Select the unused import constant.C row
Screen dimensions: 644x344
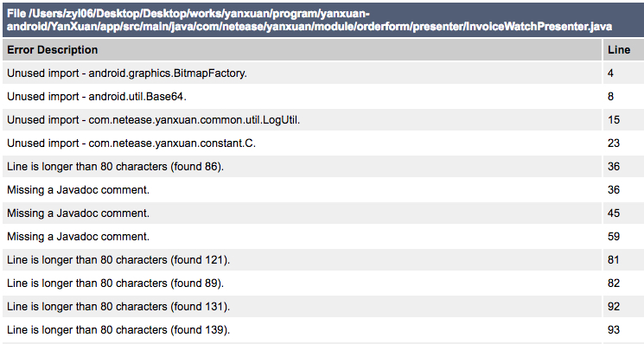[x=323, y=143]
